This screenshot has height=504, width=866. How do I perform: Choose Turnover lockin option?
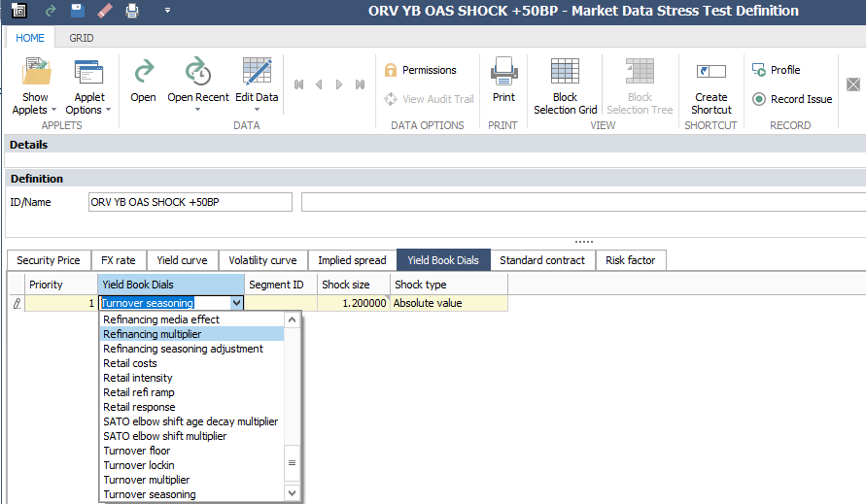coord(191,465)
